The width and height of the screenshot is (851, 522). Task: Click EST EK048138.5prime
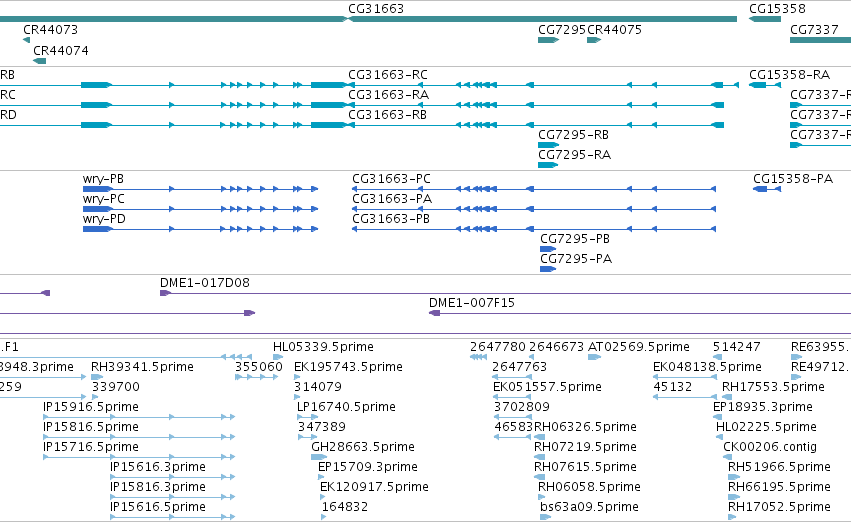tap(707, 367)
